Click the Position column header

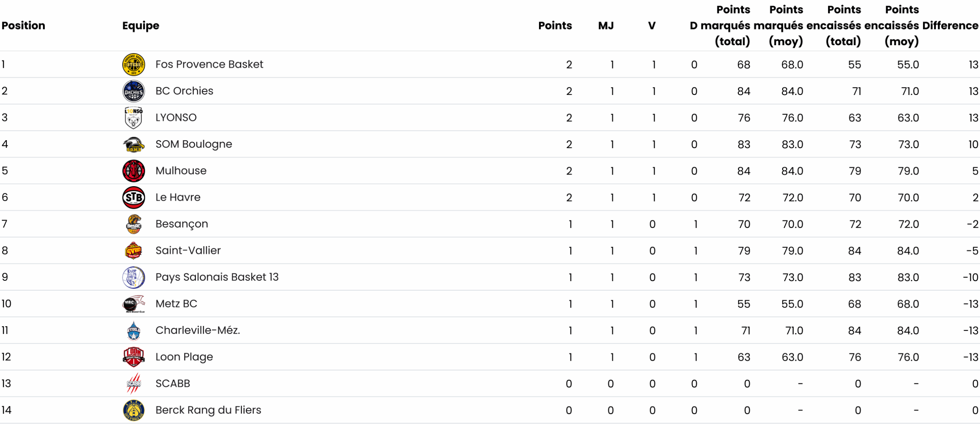(x=23, y=26)
